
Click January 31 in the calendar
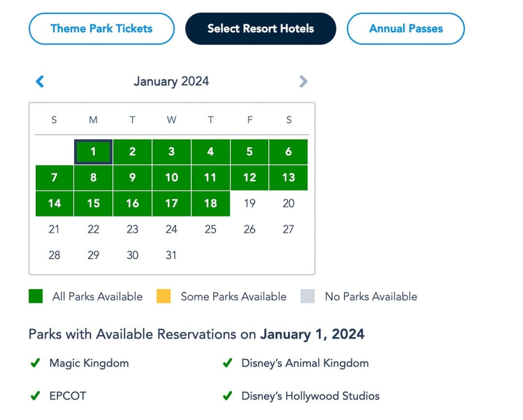point(171,255)
